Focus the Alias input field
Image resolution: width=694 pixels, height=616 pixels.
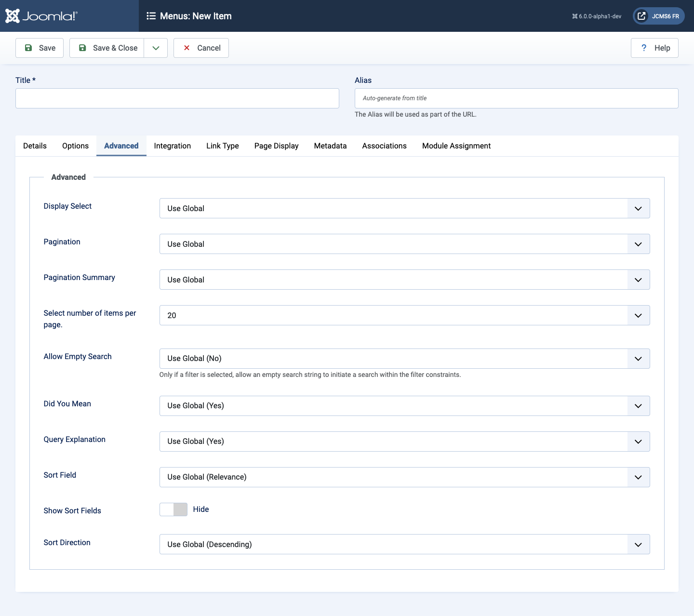point(517,98)
